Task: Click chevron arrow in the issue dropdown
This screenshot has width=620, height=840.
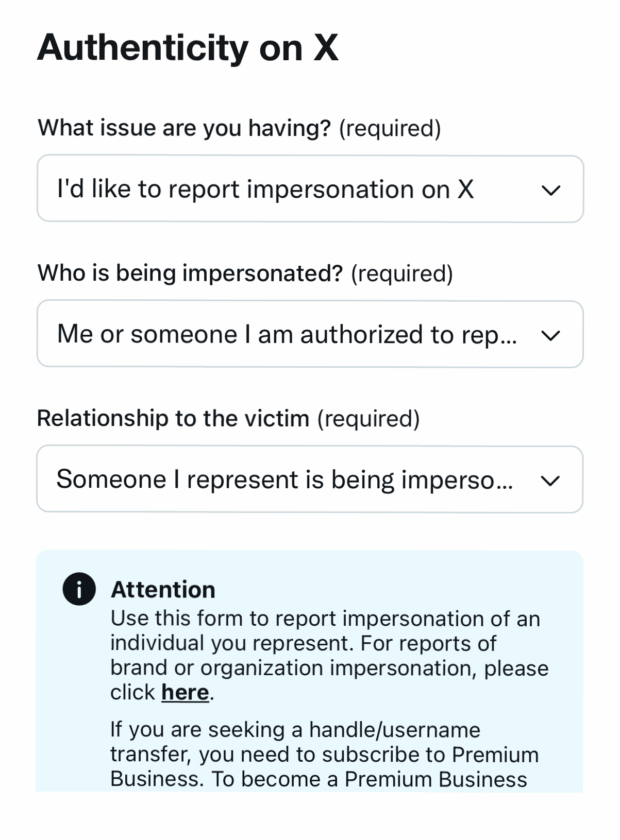Action: point(550,190)
